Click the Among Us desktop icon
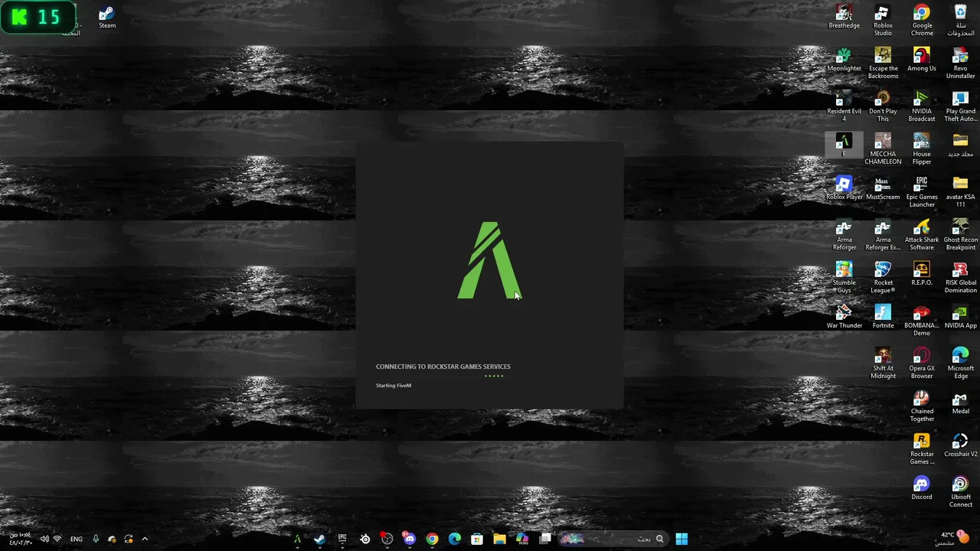Screen dimensions: 980x551 pyautogui.click(x=922, y=60)
